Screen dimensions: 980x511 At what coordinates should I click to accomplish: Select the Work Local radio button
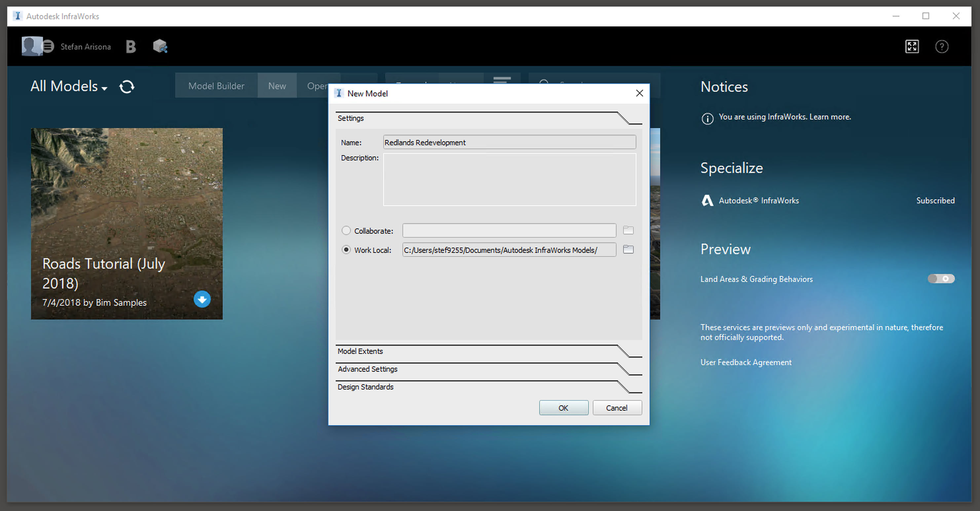coord(346,250)
